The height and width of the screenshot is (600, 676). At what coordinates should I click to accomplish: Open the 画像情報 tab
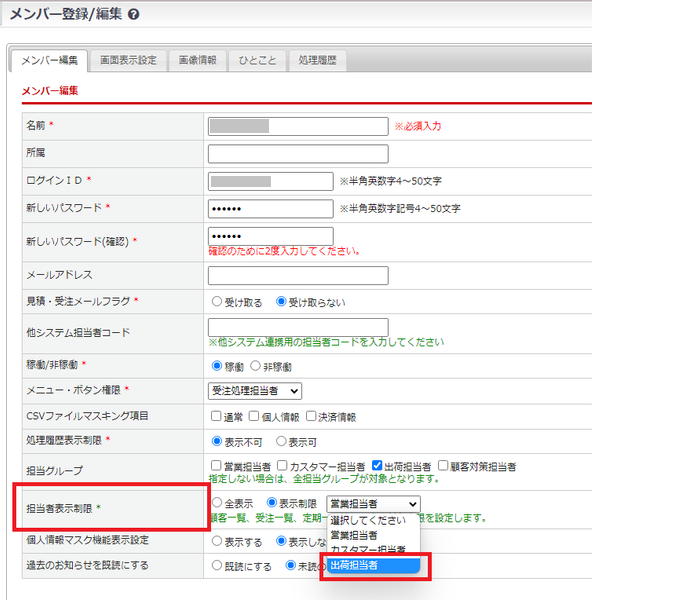pyautogui.click(x=197, y=61)
